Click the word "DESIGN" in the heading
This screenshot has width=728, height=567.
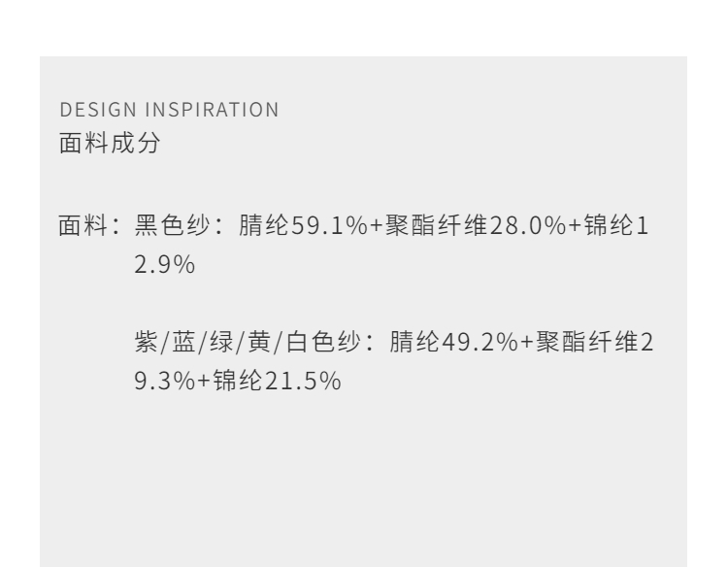coord(89,110)
